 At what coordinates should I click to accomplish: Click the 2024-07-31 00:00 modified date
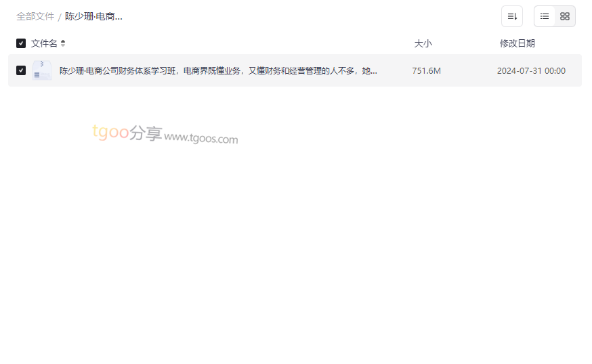pyautogui.click(x=531, y=71)
